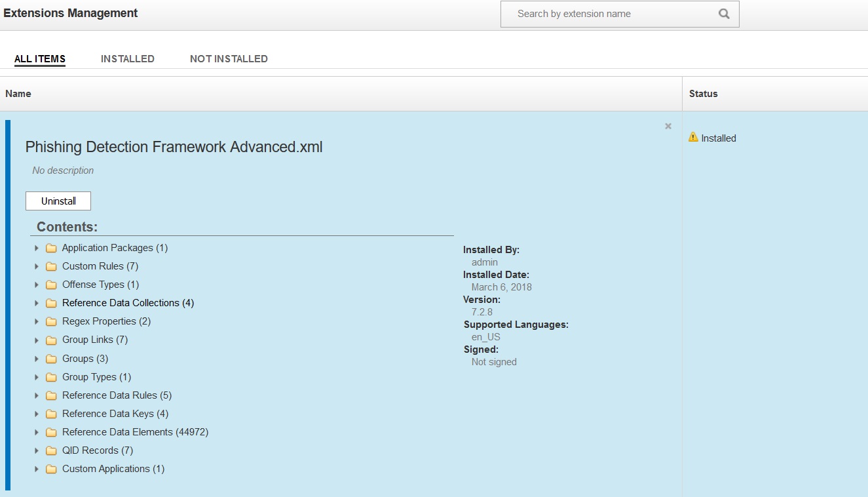
Task: Click the QID Records folder icon
Action: [x=51, y=451]
